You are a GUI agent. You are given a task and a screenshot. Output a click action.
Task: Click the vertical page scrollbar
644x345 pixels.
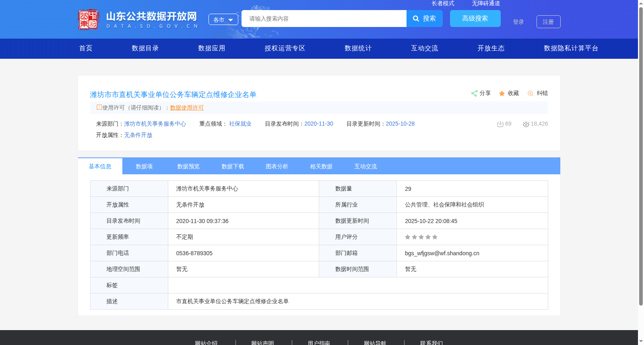(x=641, y=157)
